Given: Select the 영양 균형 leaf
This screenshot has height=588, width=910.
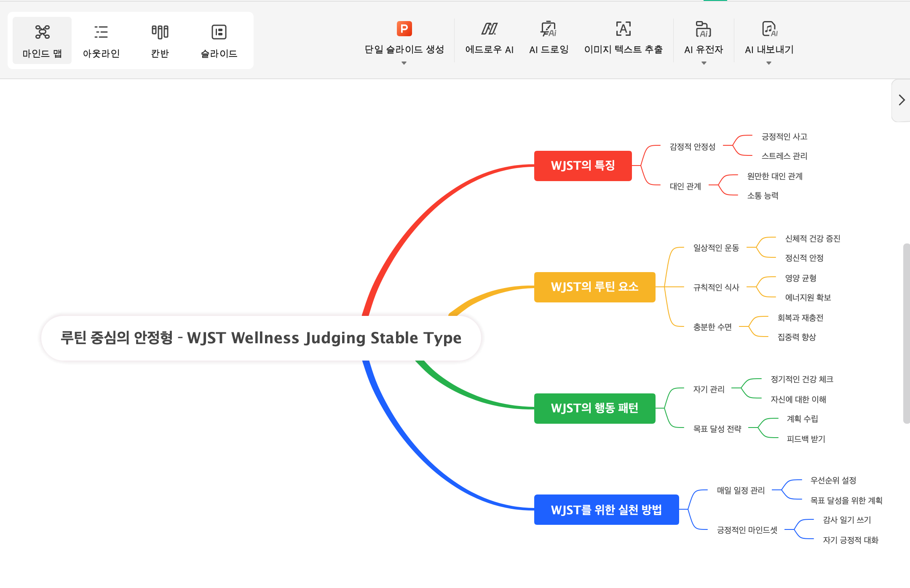Looking at the screenshot, I should coord(801,278).
